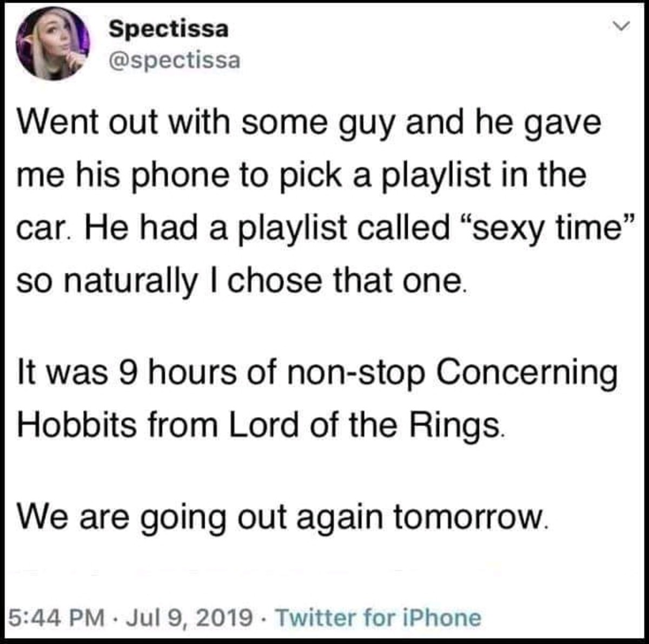Click the display name Spectissa
This screenshot has width=649, height=644.
(168, 30)
